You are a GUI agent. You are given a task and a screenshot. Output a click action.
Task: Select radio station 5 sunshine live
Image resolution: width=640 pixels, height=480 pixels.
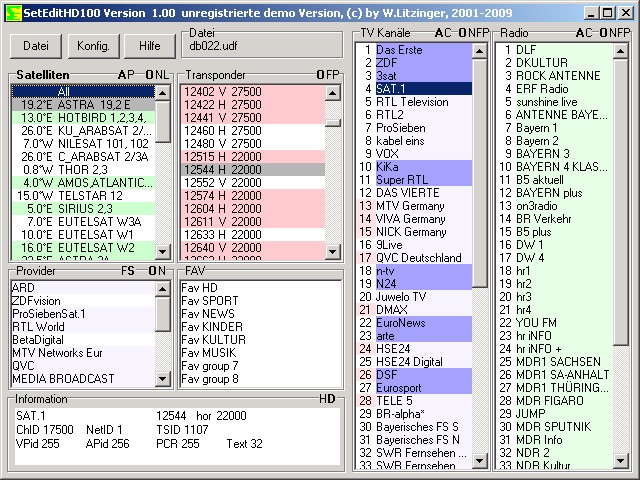coord(555,102)
